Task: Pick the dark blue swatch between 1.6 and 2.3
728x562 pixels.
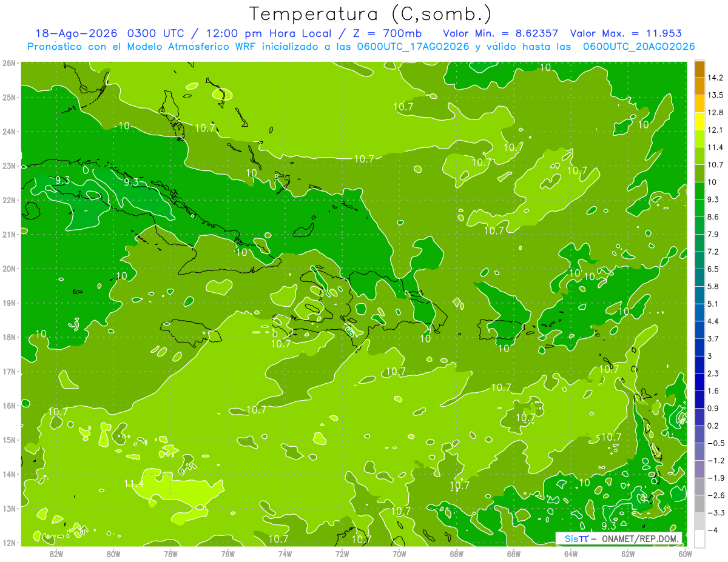Action: (699, 382)
